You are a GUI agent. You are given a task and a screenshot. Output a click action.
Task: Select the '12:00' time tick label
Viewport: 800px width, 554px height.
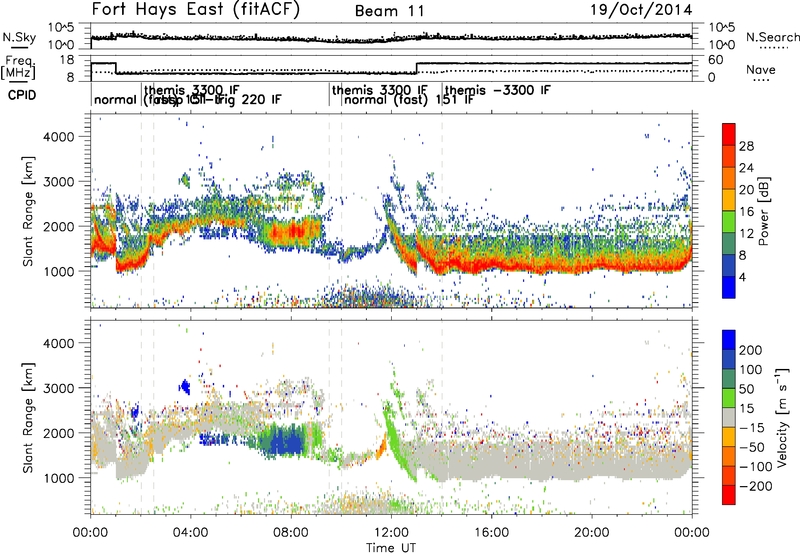[391, 533]
